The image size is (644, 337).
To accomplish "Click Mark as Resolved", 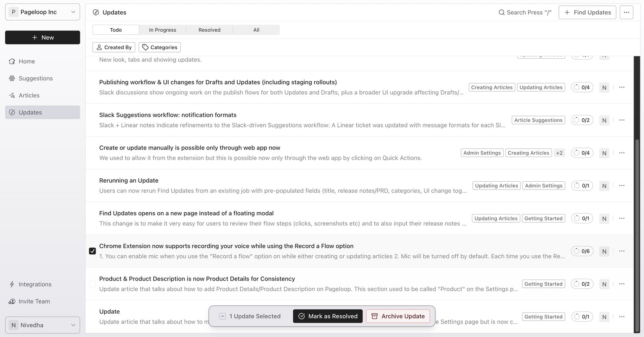I will point(328,316).
